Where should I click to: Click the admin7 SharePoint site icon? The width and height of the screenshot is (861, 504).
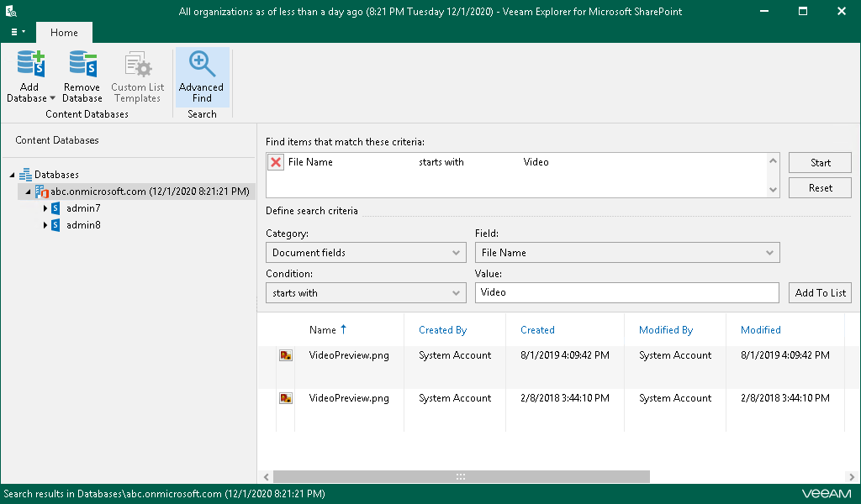(x=56, y=208)
